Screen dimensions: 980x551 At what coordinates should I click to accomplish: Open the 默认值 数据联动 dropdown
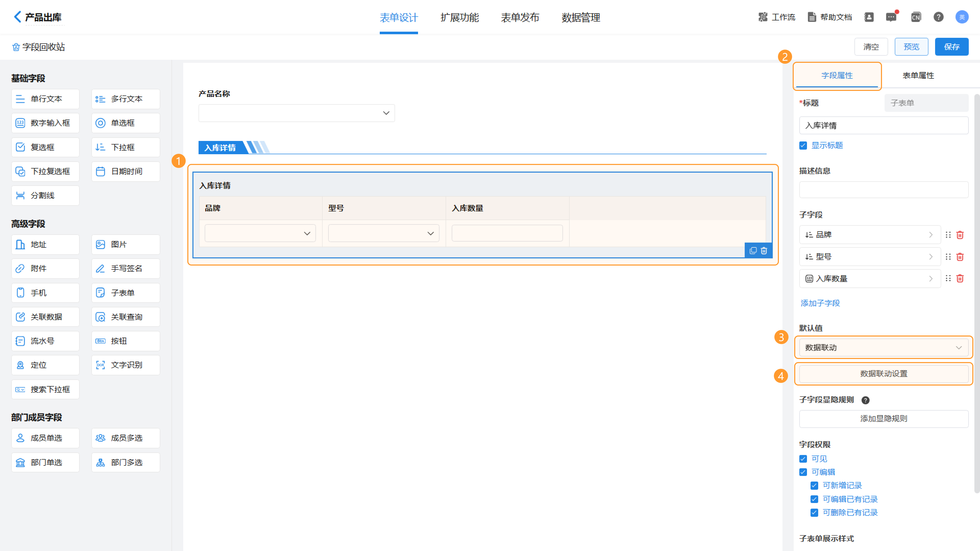tap(883, 348)
